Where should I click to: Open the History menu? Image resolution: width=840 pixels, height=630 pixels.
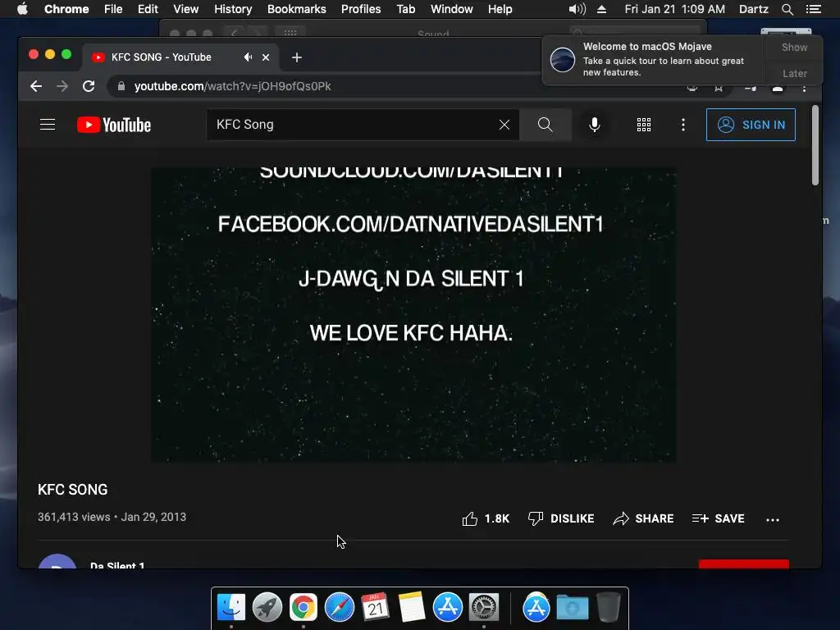point(233,9)
